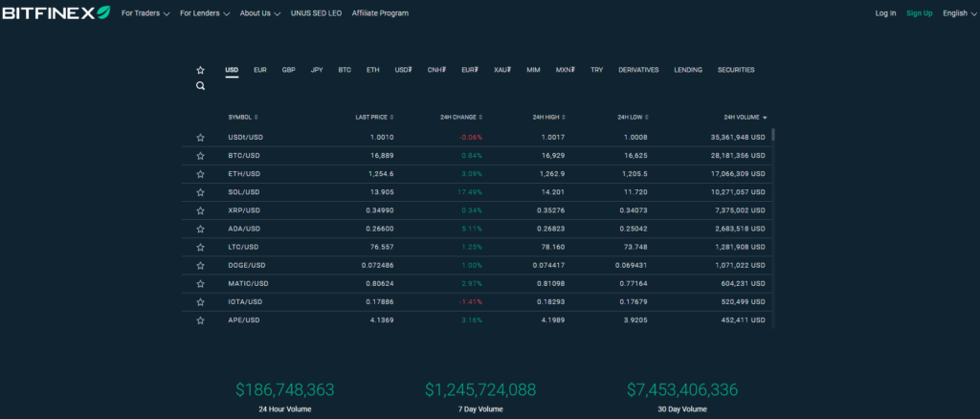Click the 35,361,948 USD volume cell
The image size is (980, 419).
click(x=738, y=138)
